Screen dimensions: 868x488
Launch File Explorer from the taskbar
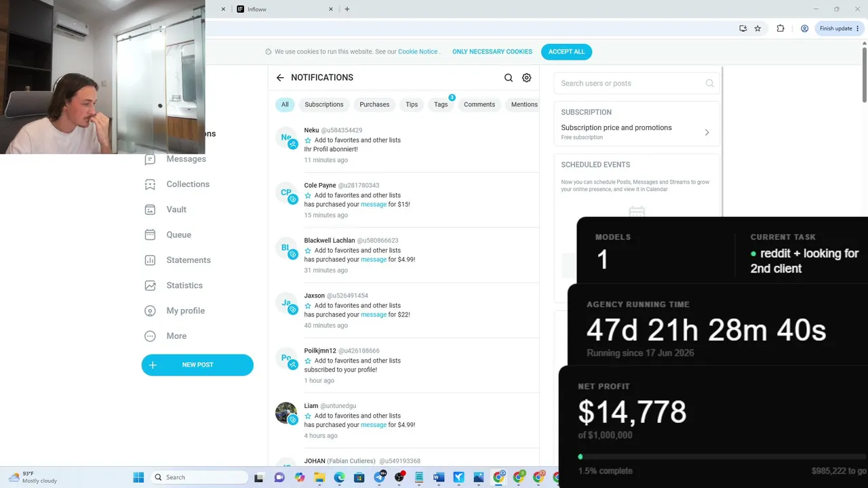[319, 477]
